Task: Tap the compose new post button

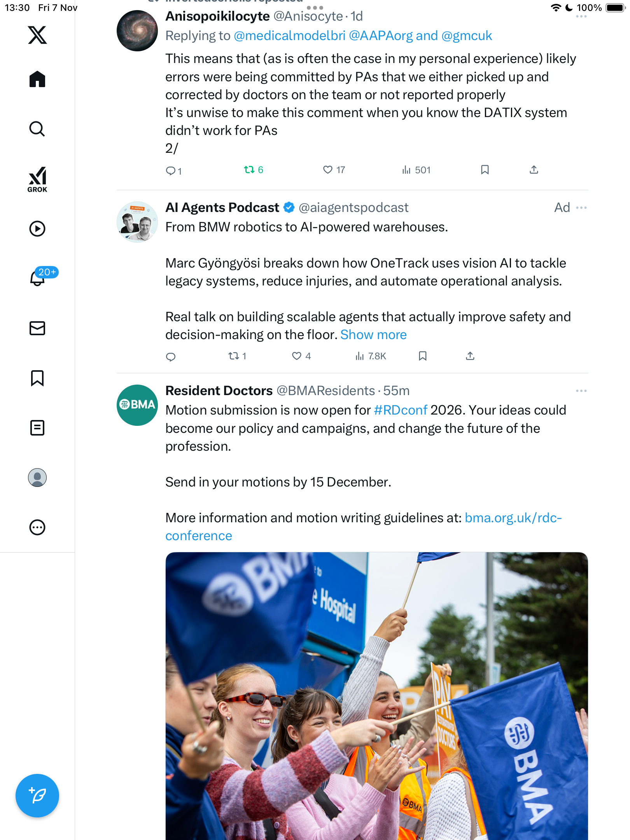Action: (37, 796)
